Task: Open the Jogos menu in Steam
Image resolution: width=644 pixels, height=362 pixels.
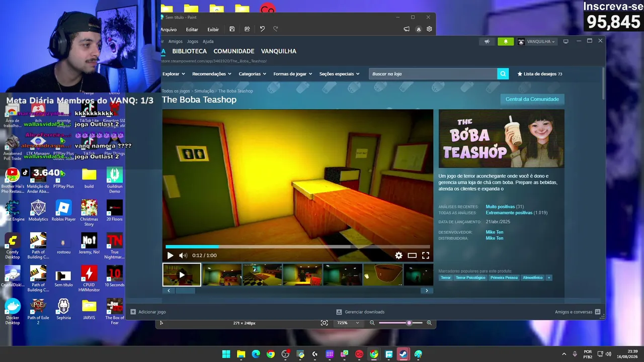Action: point(193,42)
